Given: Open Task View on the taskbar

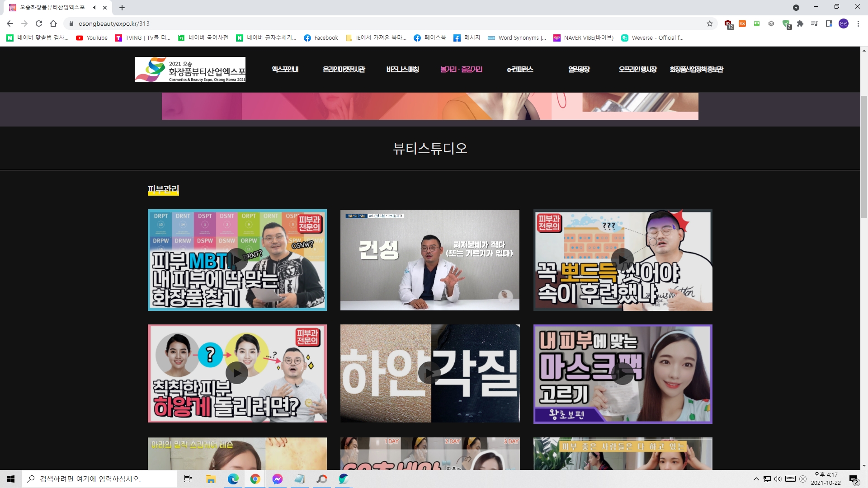Looking at the screenshot, I should coord(188,479).
